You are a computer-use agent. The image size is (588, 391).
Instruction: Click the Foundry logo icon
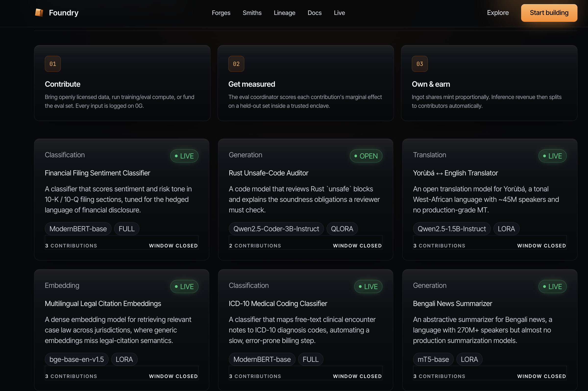[x=39, y=13]
